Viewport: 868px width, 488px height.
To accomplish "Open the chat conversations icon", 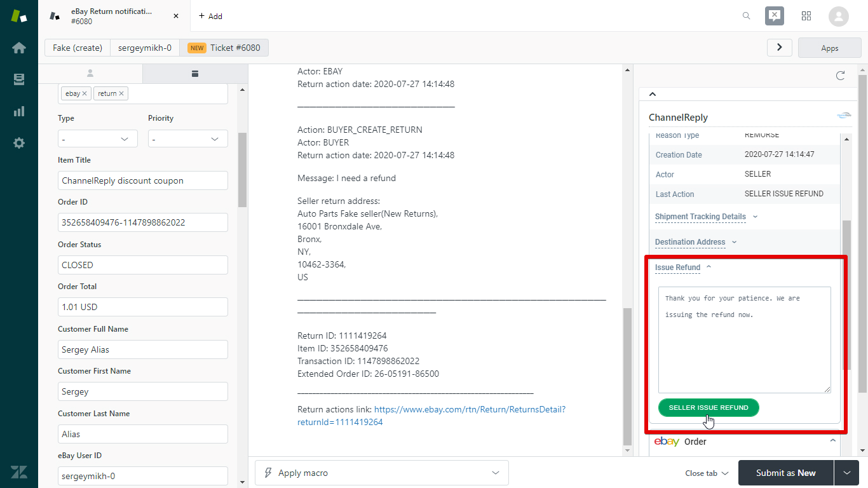I will tap(775, 16).
